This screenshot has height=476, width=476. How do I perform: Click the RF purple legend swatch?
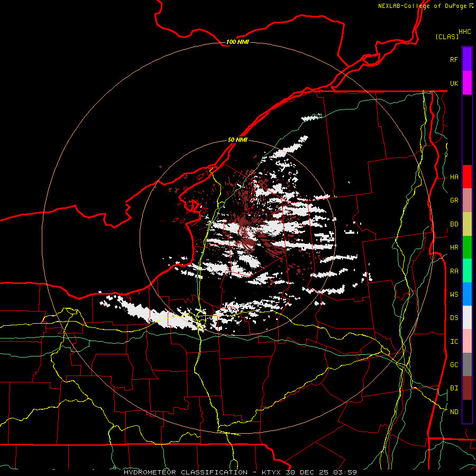[467, 59]
